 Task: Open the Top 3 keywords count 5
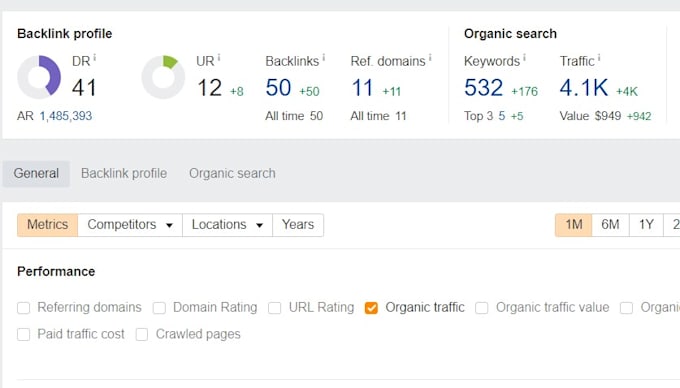pyautogui.click(x=502, y=116)
